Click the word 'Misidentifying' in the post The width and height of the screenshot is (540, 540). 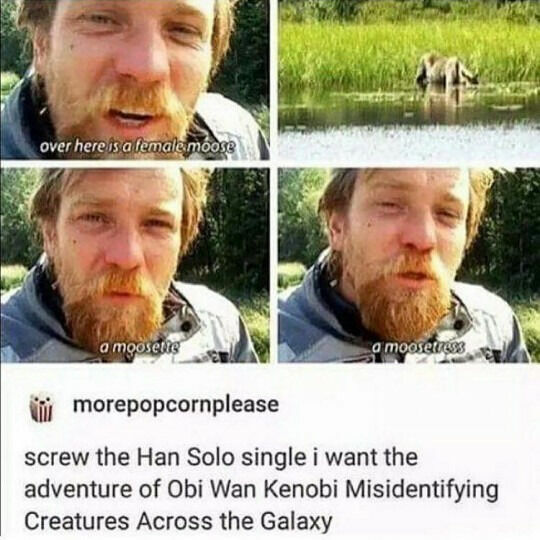tap(422, 490)
